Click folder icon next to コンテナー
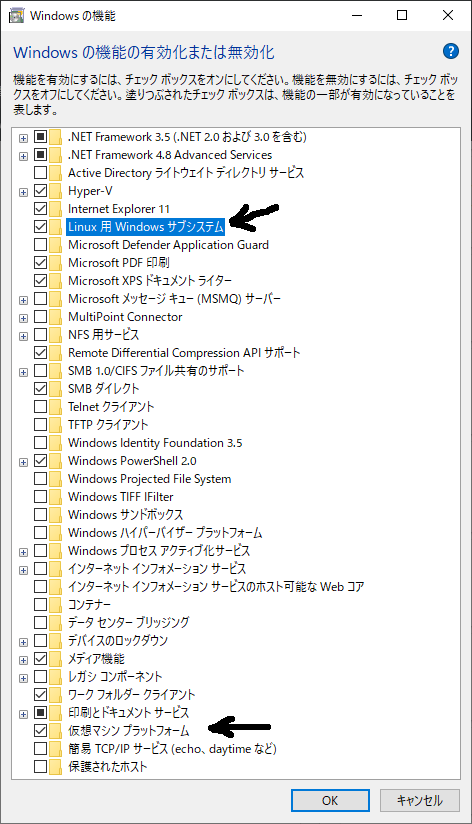 56,604
